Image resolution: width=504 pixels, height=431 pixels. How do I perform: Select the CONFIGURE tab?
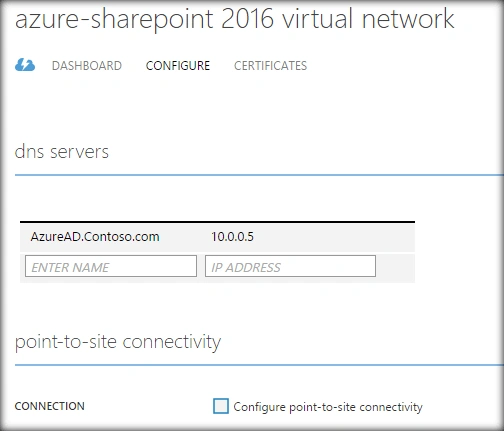pyautogui.click(x=178, y=66)
